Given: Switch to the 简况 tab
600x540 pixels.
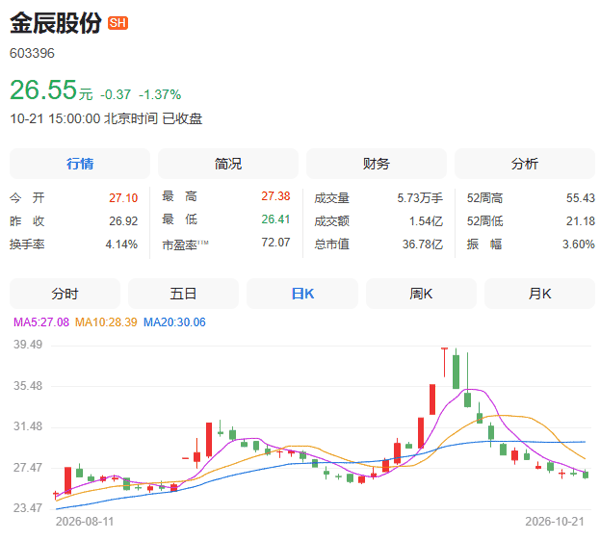Looking at the screenshot, I should [228, 164].
